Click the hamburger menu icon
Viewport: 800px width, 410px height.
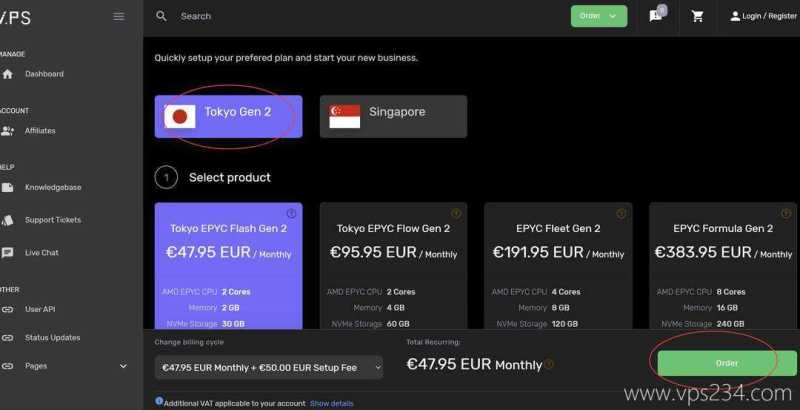tap(119, 16)
